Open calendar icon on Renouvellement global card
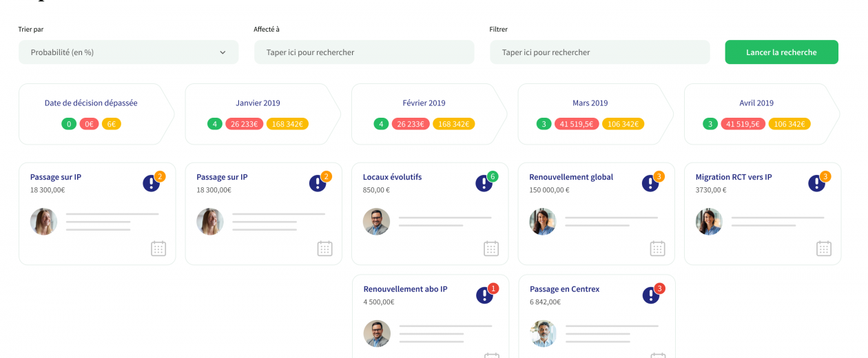Image resolution: width=868 pixels, height=358 pixels. 658,249
